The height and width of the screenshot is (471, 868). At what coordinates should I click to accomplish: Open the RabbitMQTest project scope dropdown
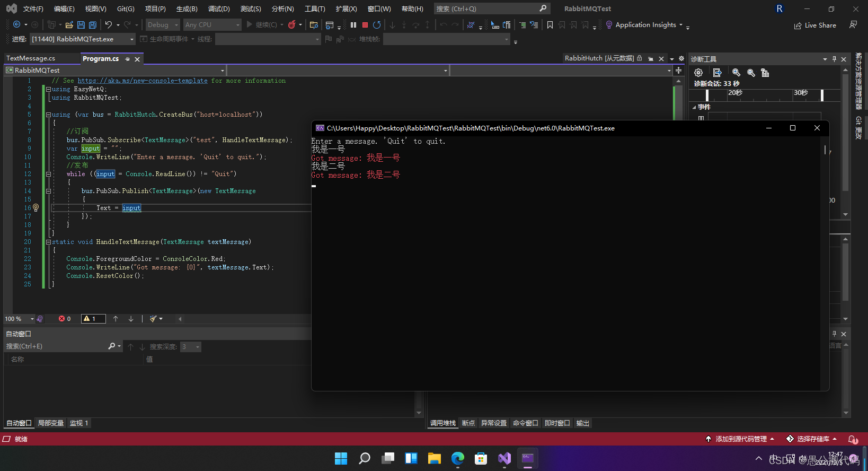115,70
